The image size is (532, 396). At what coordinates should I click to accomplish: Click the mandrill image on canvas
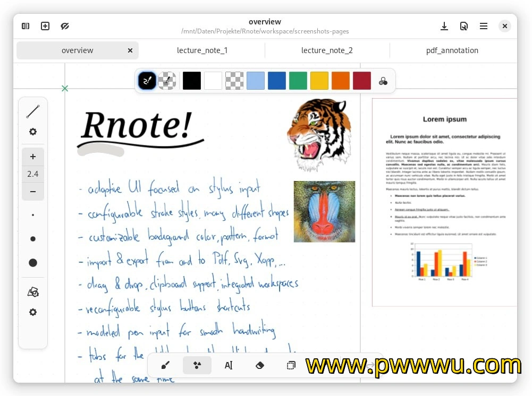coord(324,211)
